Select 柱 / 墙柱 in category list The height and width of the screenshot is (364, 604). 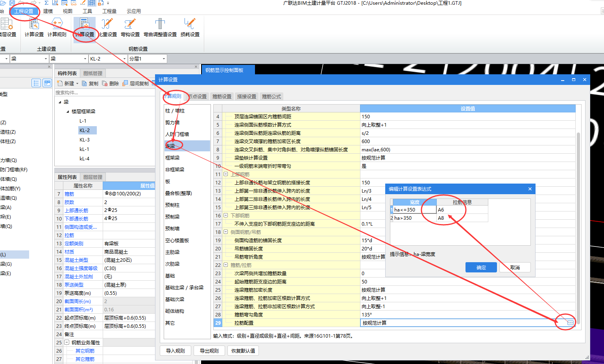point(187,110)
